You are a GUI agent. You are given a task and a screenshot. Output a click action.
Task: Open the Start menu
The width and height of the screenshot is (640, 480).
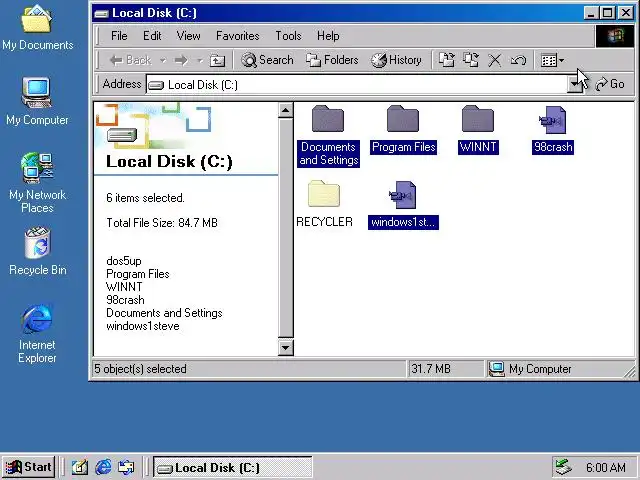(29, 467)
